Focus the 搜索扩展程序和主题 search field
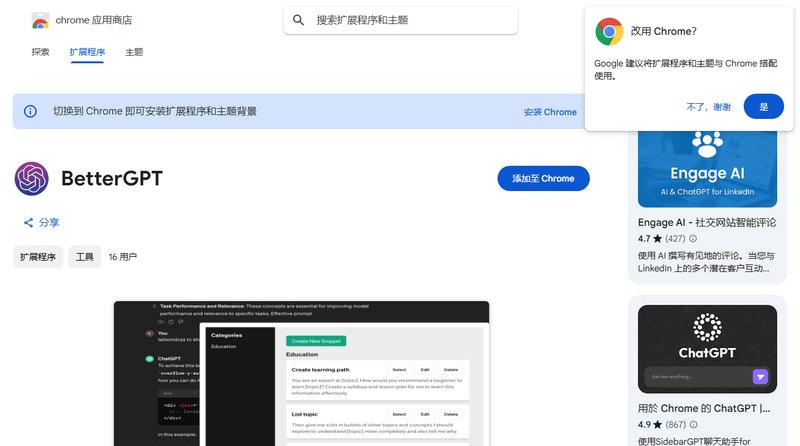The width and height of the screenshot is (800, 446). [x=410, y=20]
